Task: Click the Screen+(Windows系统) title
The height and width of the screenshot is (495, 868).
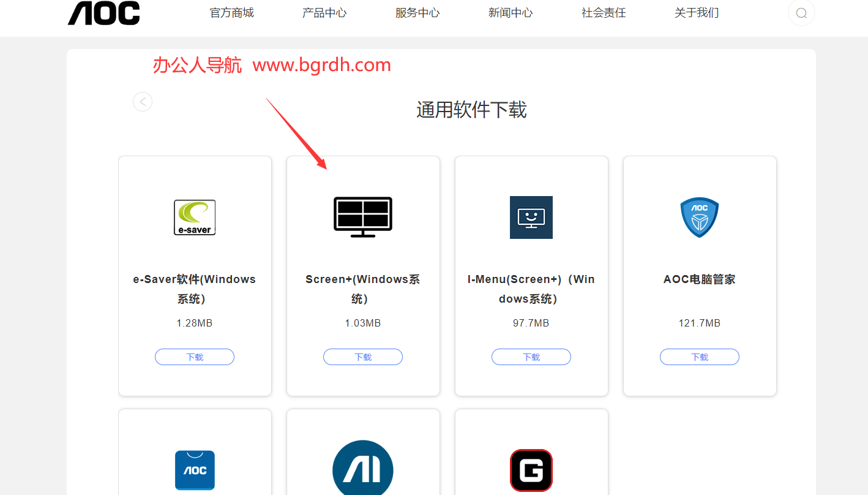Action: coord(363,289)
